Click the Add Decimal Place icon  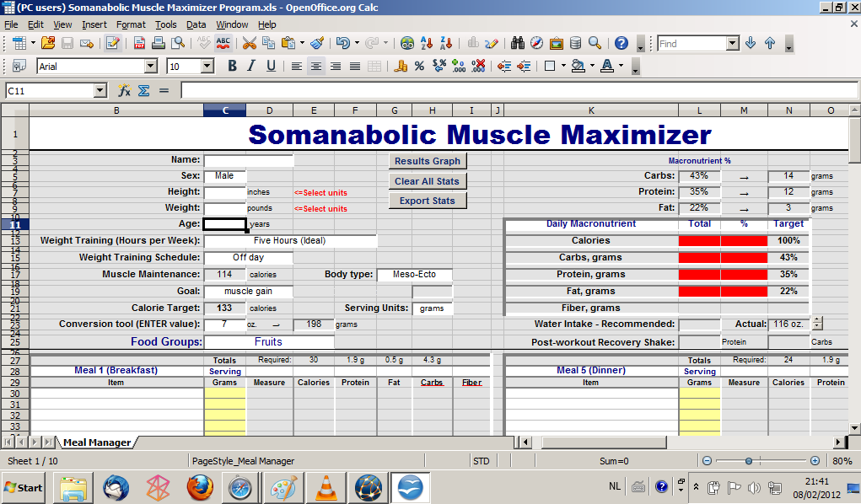click(459, 66)
